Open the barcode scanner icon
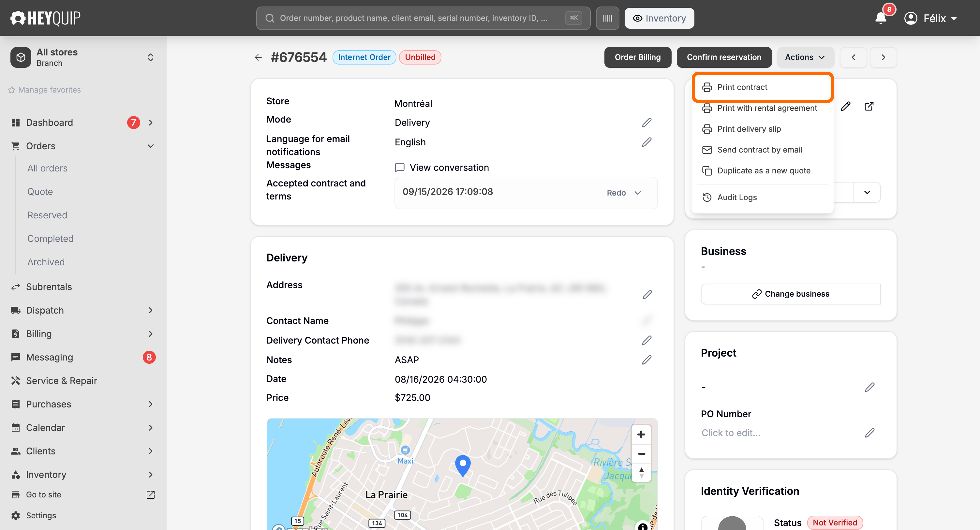 tap(607, 18)
